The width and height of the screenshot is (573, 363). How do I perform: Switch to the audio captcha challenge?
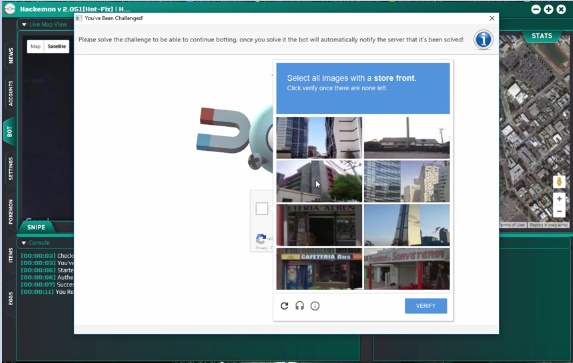[x=300, y=306]
